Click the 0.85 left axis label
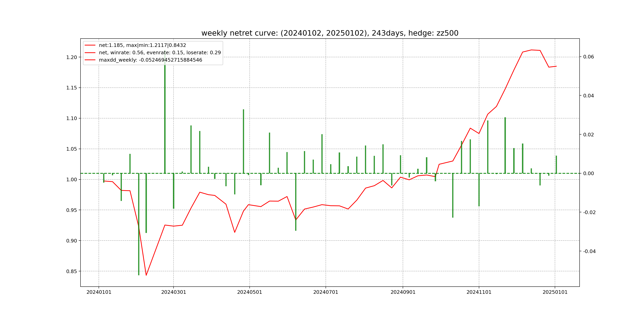This screenshot has height=322, width=644. click(72, 271)
